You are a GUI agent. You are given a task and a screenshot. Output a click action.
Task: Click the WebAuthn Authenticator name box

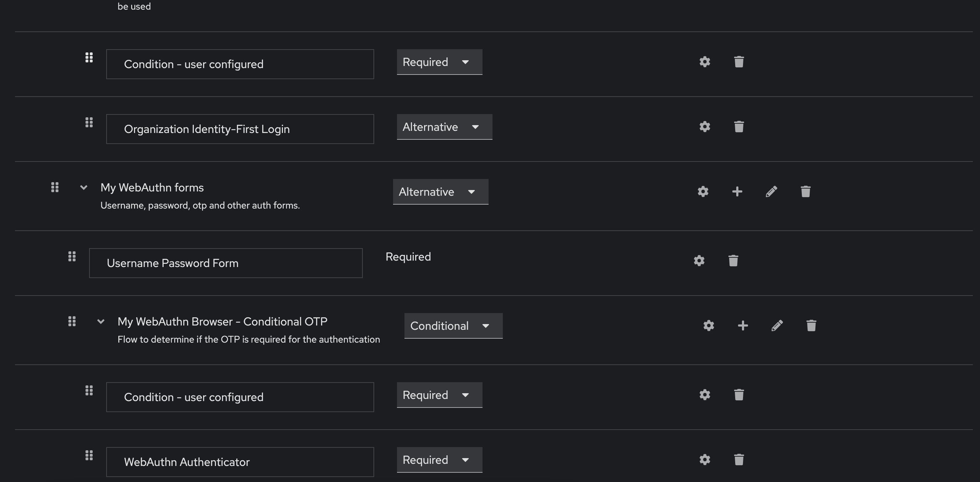click(x=240, y=462)
